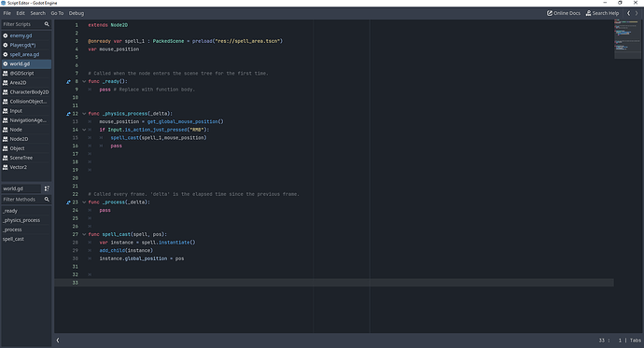Viewport: 644px width, 348px height.
Task: Click the Filter Methods search icon
Action: click(x=47, y=200)
